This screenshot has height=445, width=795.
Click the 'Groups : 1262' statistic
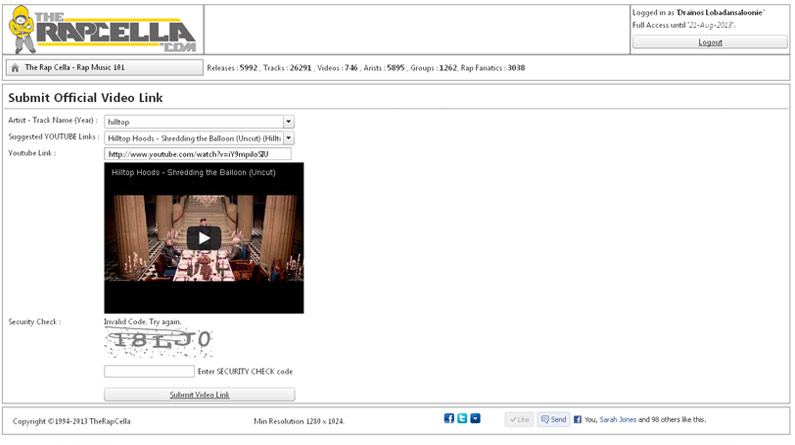(433, 67)
